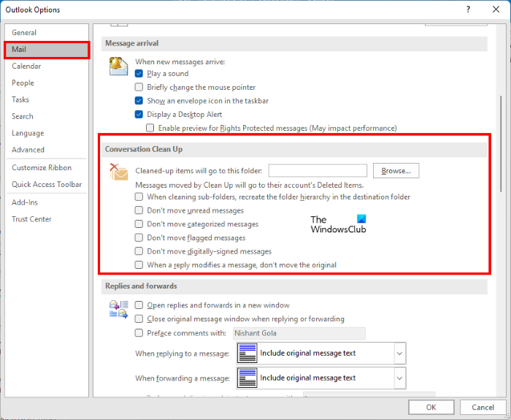Viewport: 511px width, 420px height.
Task: Select the General category
Action: [x=47, y=33]
